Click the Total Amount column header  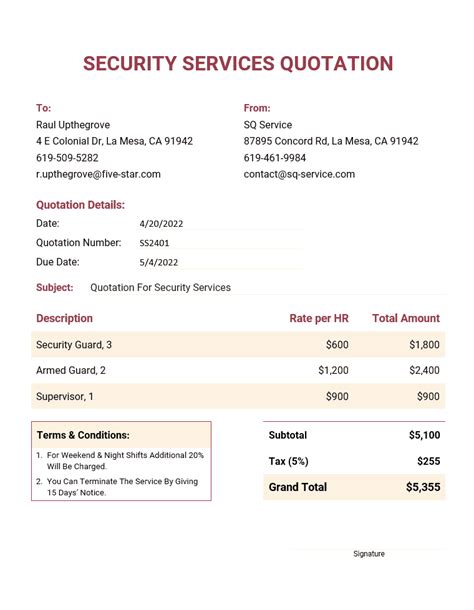click(406, 318)
